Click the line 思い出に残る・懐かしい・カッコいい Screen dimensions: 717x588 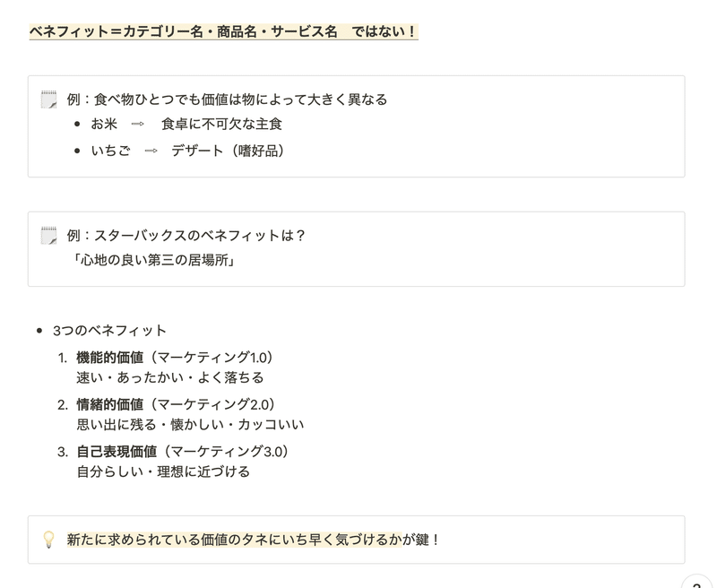190,424
